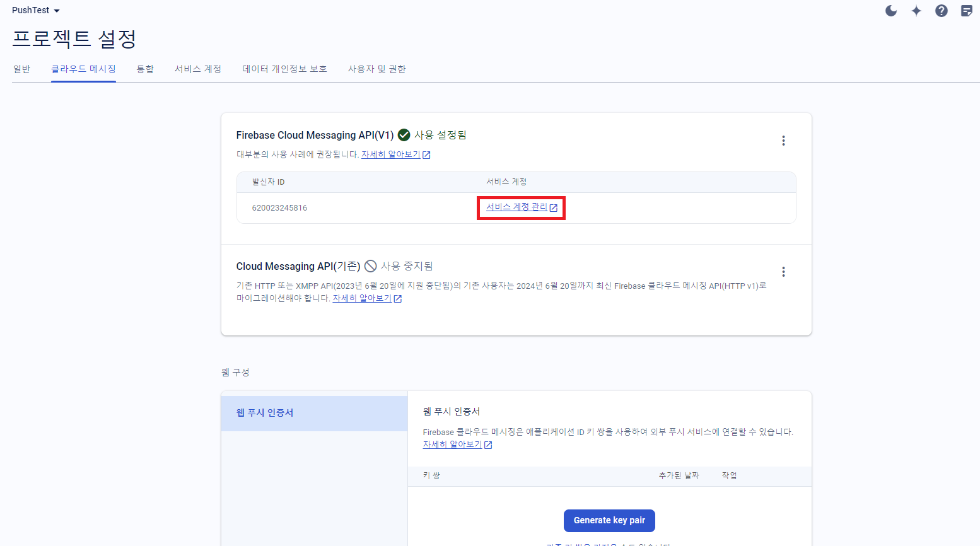Toggle dark mode with the moon icon
The width and height of the screenshot is (980, 546).
(x=891, y=11)
